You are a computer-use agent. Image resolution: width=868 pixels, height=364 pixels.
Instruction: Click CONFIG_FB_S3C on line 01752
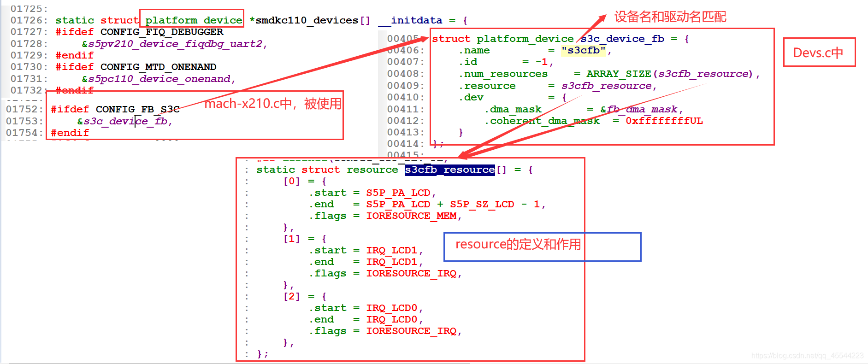tap(138, 109)
